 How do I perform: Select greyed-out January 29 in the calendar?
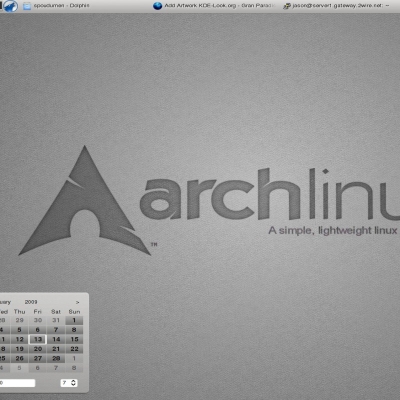[19, 320]
